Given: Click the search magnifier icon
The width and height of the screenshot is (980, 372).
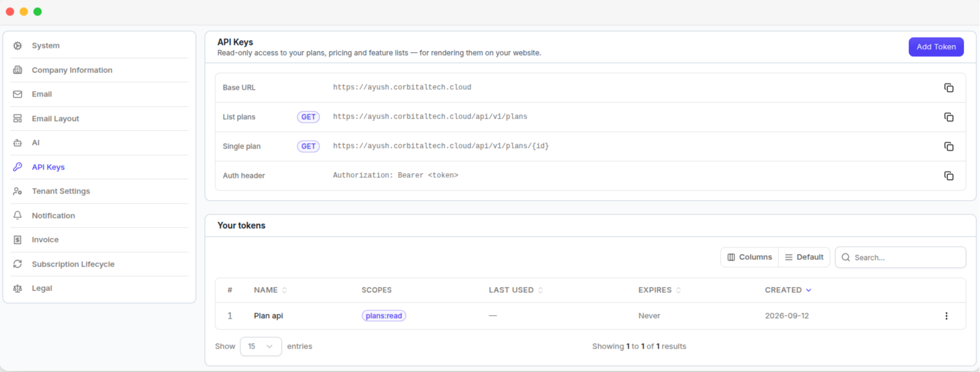Looking at the screenshot, I should coord(846,258).
